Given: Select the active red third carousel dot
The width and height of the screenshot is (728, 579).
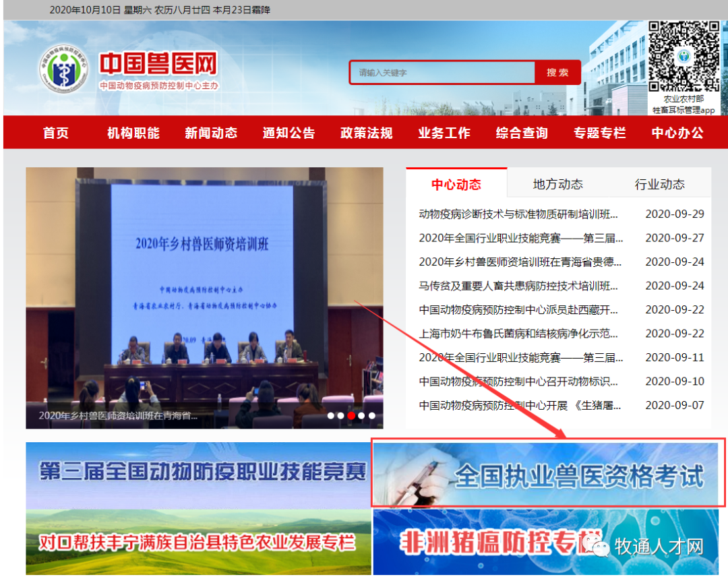Looking at the screenshot, I should pyautogui.click(x=351, y=416).
